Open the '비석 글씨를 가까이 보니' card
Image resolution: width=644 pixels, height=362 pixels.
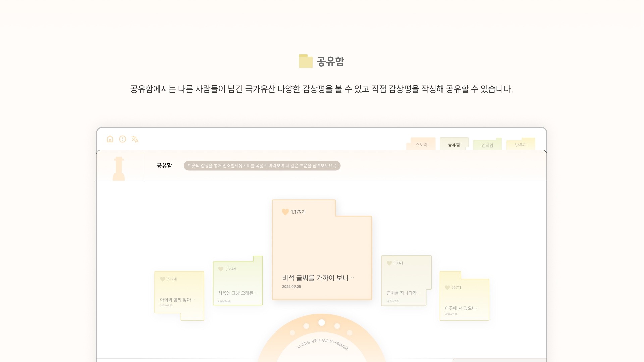coord(318,278)
